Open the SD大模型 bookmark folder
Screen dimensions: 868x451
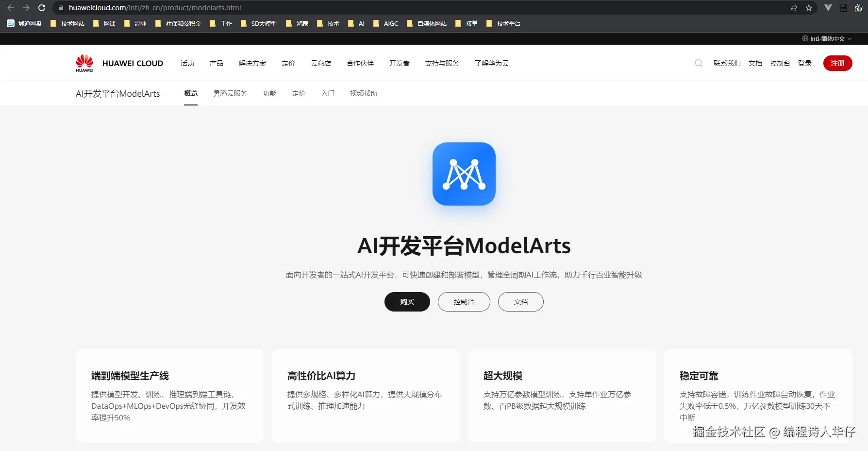[259, 23]
